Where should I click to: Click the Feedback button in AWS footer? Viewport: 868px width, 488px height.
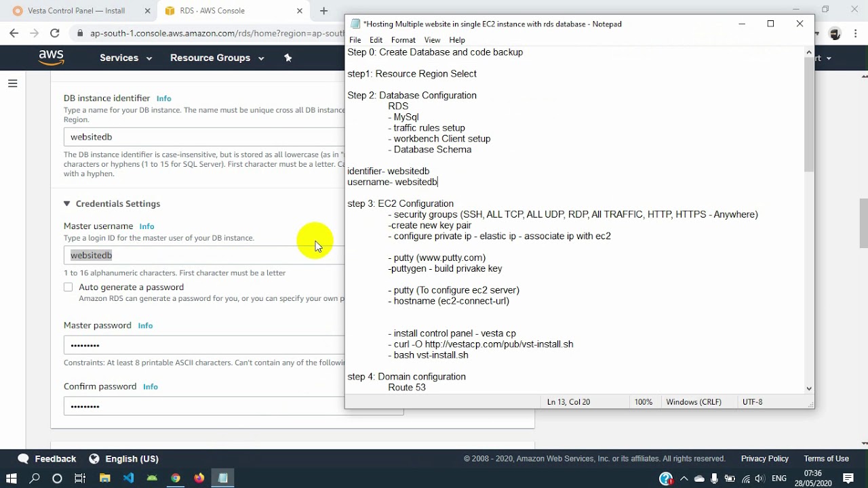[x=47, y=459]
